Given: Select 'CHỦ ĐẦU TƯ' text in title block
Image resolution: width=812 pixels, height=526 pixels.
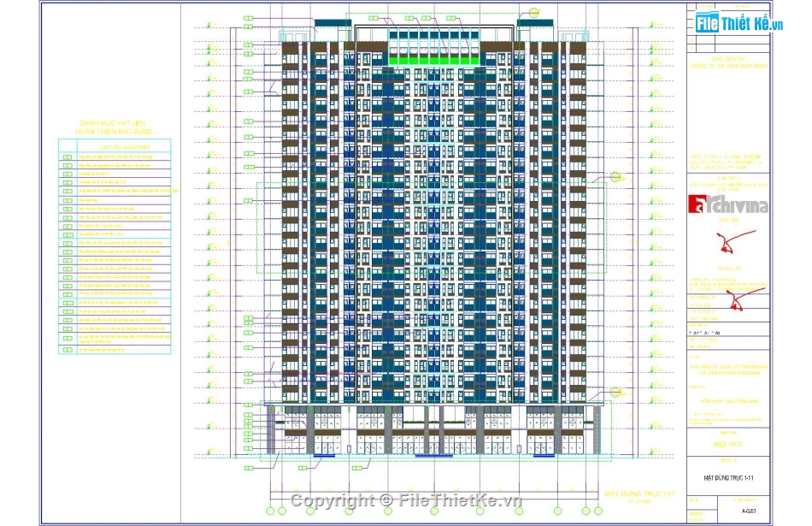Looking at the screenshot, I should 728,59.
